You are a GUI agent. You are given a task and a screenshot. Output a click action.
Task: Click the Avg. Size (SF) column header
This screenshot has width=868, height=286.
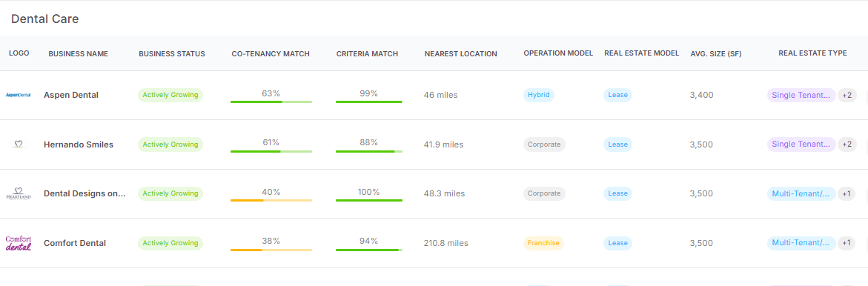coord(716,53)
